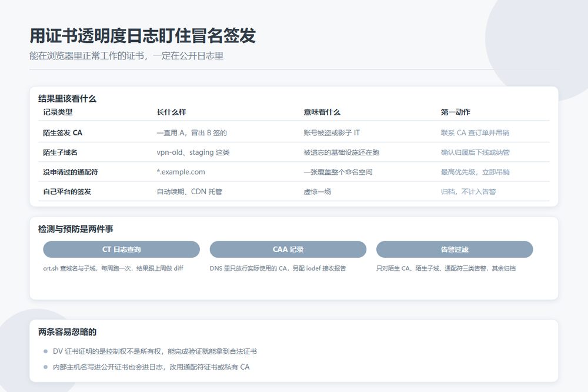The width and height of the screenshot is (588, 392).
Task: Click the section heading '两条容易忽略的'
Action: point(67,332)
